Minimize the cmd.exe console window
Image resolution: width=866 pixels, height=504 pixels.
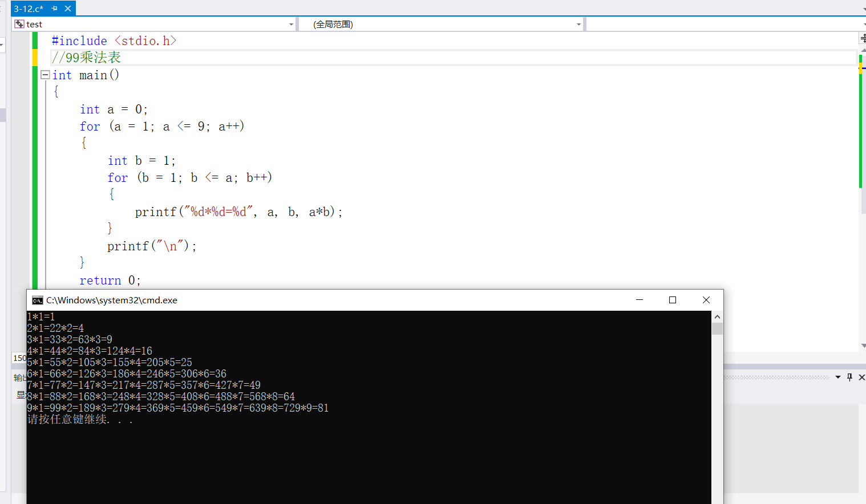640,300
